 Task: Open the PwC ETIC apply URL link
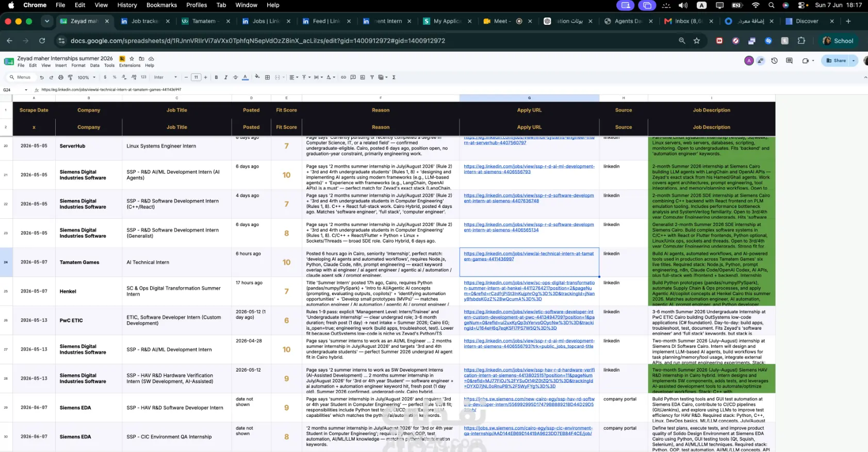tap(529, 320)
